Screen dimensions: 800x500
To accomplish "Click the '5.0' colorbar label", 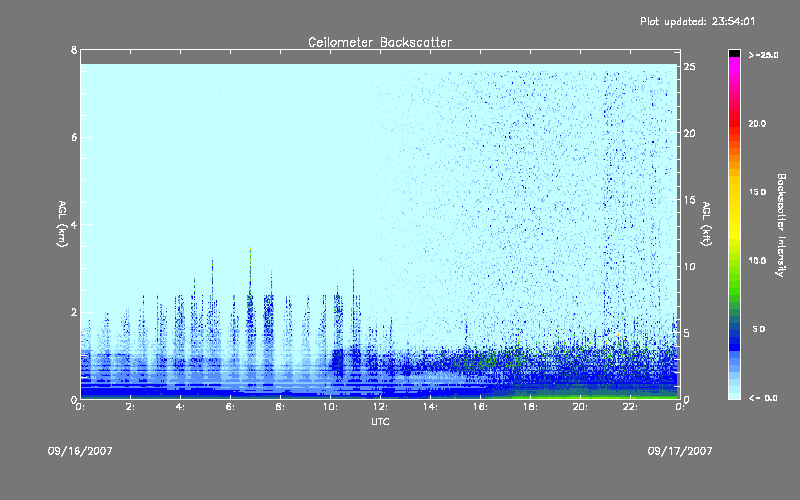I will click(759, 330).
